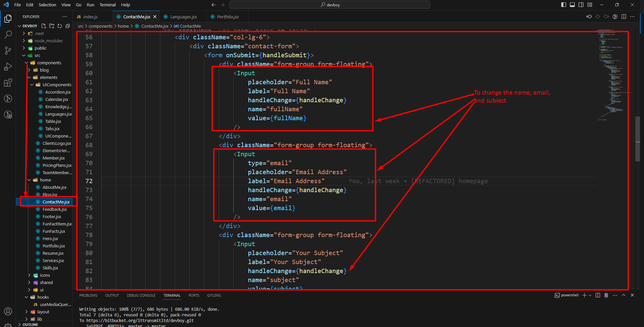Image resolution: width=644 pixels, height=327 pixels.
Task: Toggle the bottom panel visibility
Action: coord(572,5)
